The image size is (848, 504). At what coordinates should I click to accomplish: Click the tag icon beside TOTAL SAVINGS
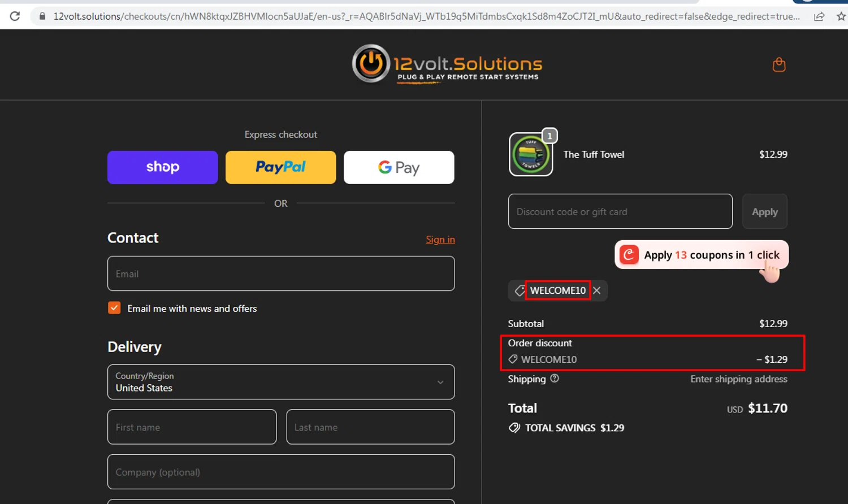tap(514, 428)
